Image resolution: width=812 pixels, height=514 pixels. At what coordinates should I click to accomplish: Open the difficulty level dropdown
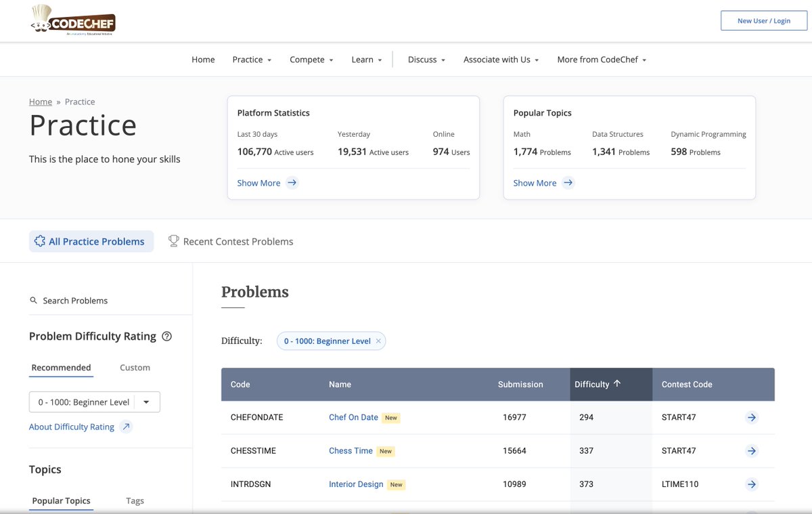[95, 402]
